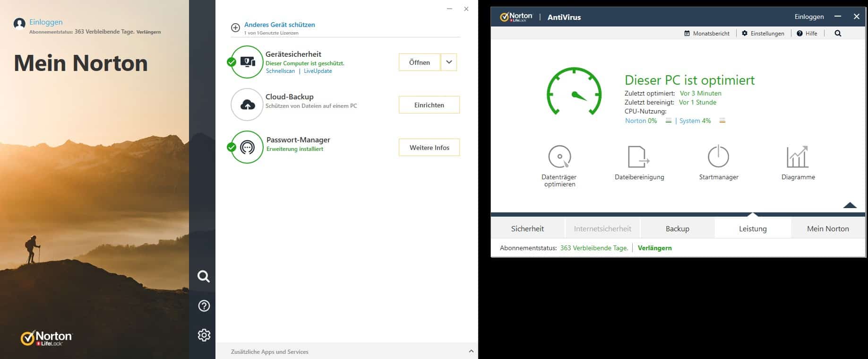Click the Norton LifeLock logo in Mein Norton
The height and width of the screenshot is (359, 868).
tap(46, 338)
